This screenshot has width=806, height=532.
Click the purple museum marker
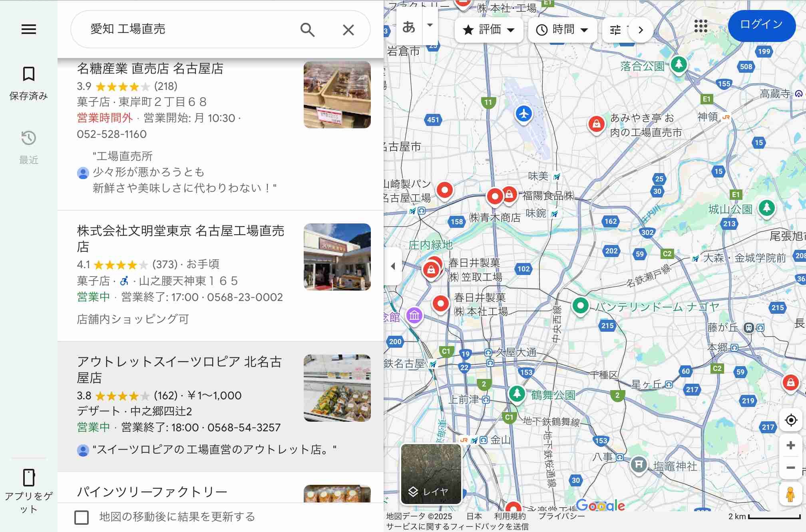(414, 316)
